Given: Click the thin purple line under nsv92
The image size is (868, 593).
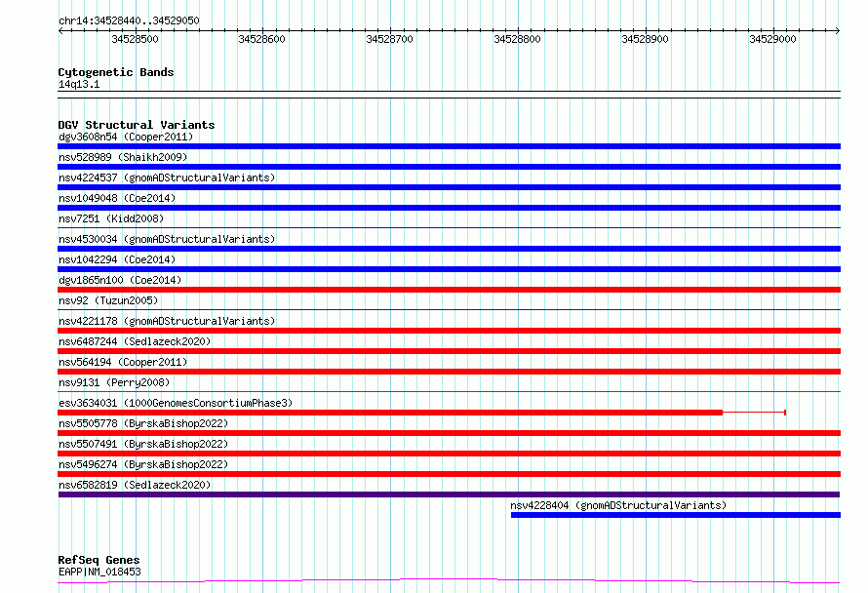Looking at the screenshot, I should click(449, 309).
